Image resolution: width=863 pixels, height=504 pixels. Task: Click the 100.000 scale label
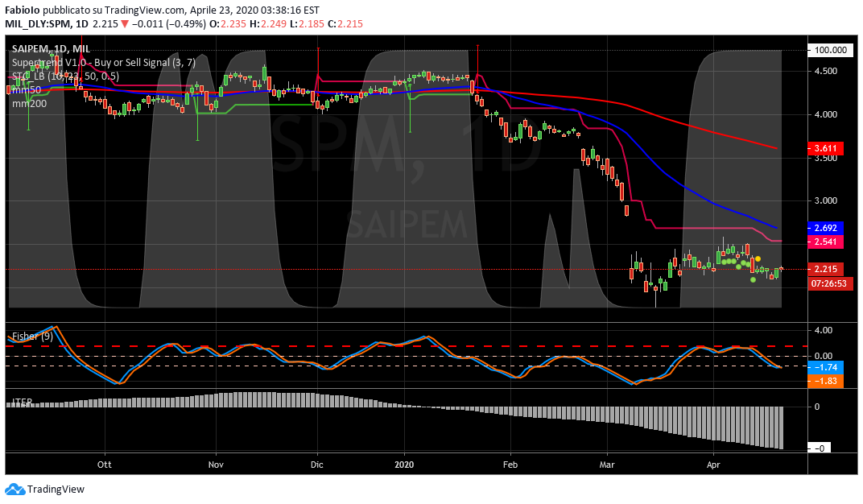coord(831,50)
